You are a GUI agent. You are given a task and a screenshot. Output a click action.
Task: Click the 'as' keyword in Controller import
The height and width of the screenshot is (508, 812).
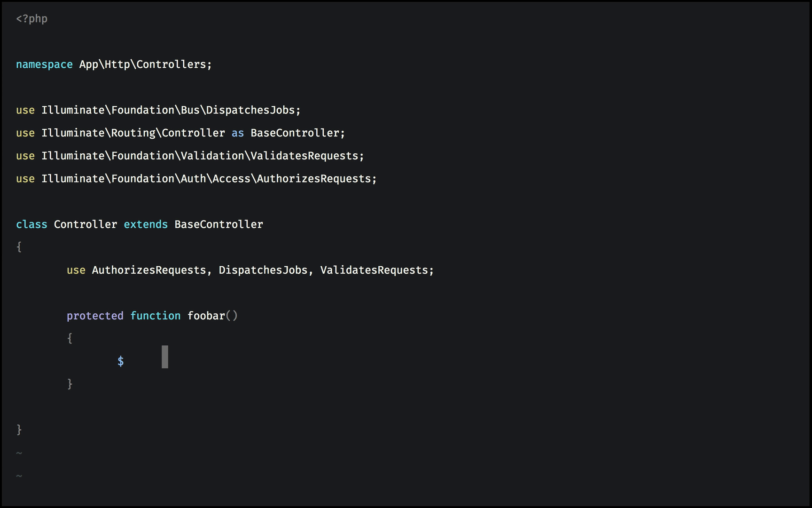[x=237, y=133]
